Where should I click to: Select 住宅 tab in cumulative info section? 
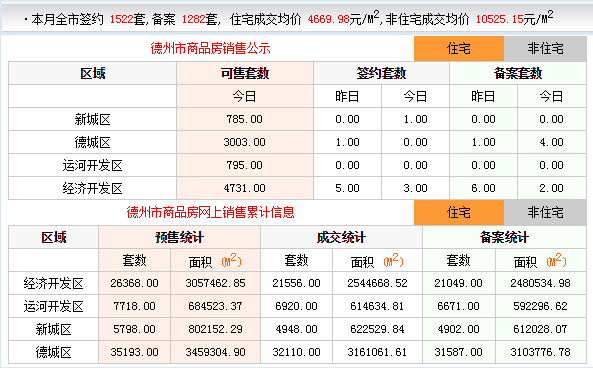coord(459,213)
